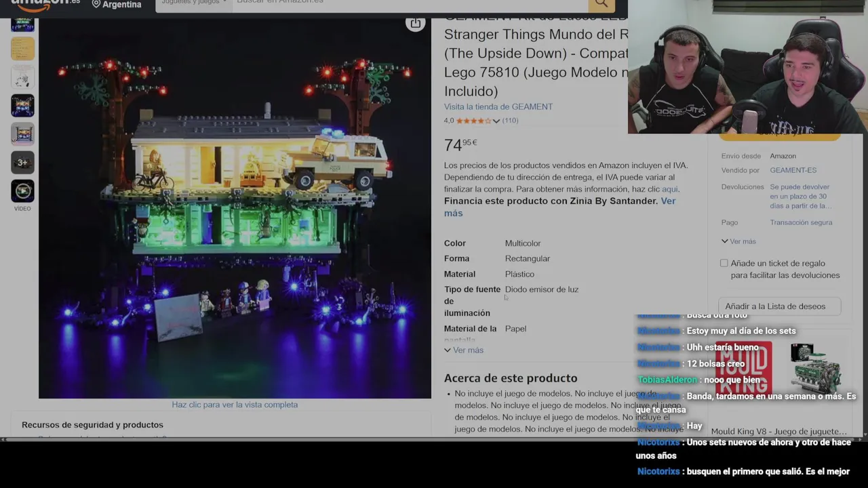Click 'Añadir a la Lista de deseos' button
This screenshot has height=488, width=868.
point(780,306)
